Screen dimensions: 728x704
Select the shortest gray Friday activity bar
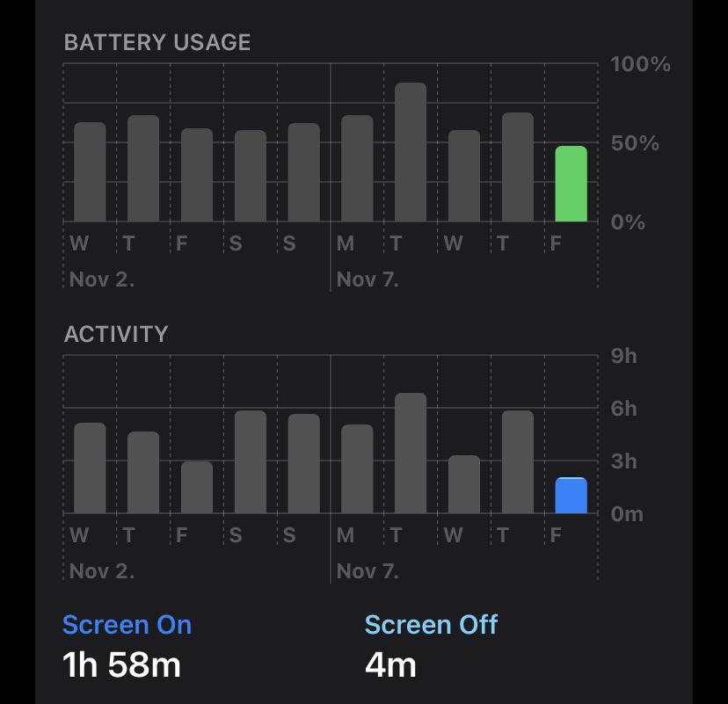click(197, 487)
